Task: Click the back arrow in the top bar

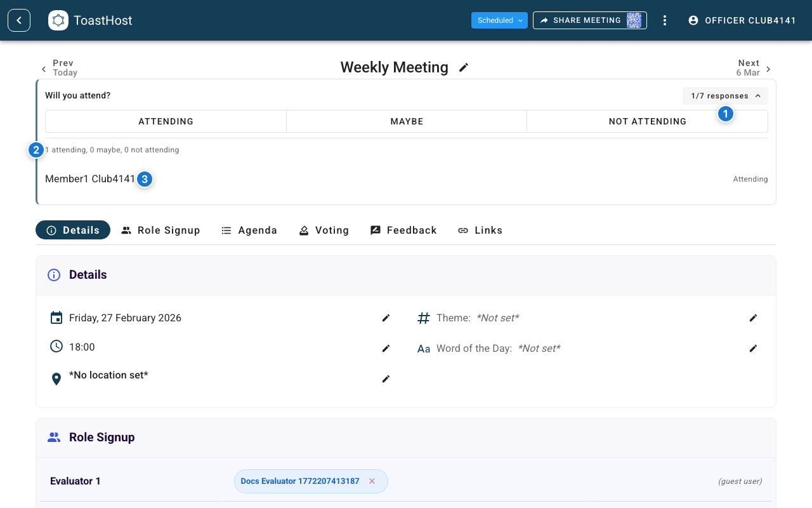Action: coord(18,20)
